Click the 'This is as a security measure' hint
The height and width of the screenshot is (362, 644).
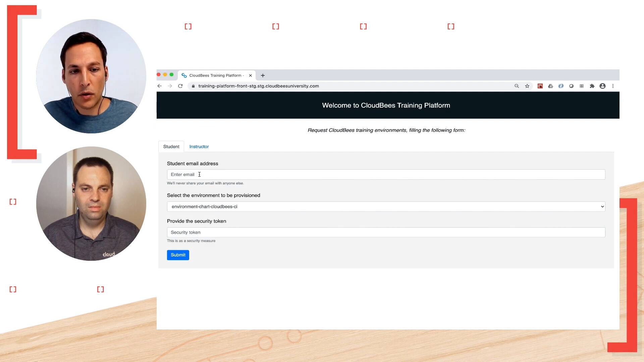[x=191, y=241]
